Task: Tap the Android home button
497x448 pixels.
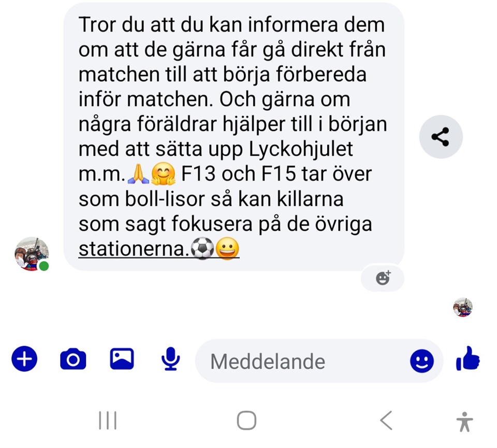Action: [246, 421]
